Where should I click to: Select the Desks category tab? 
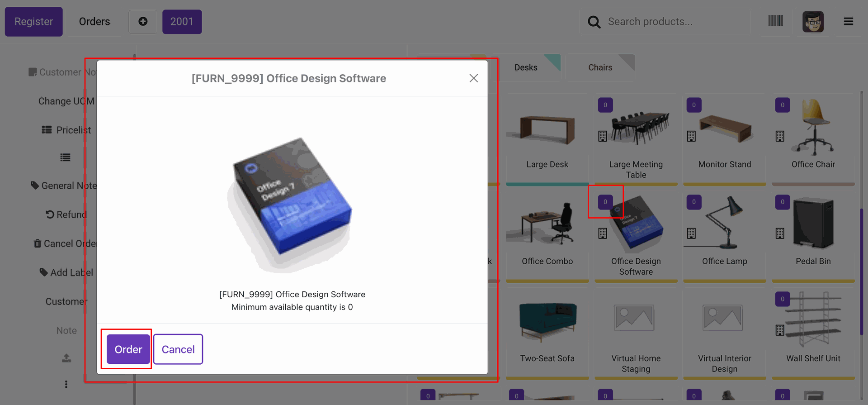[526, 67]
